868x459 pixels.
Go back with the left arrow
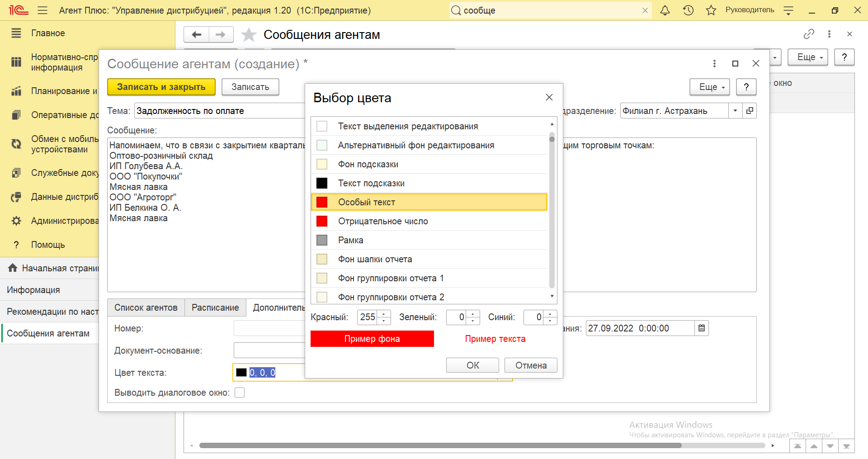tap(196, 34)
